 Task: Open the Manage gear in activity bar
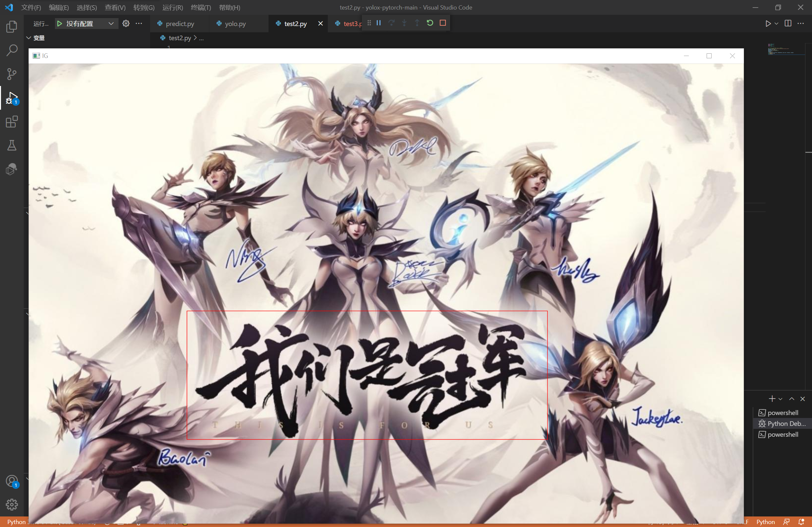(x=12, y=504)
